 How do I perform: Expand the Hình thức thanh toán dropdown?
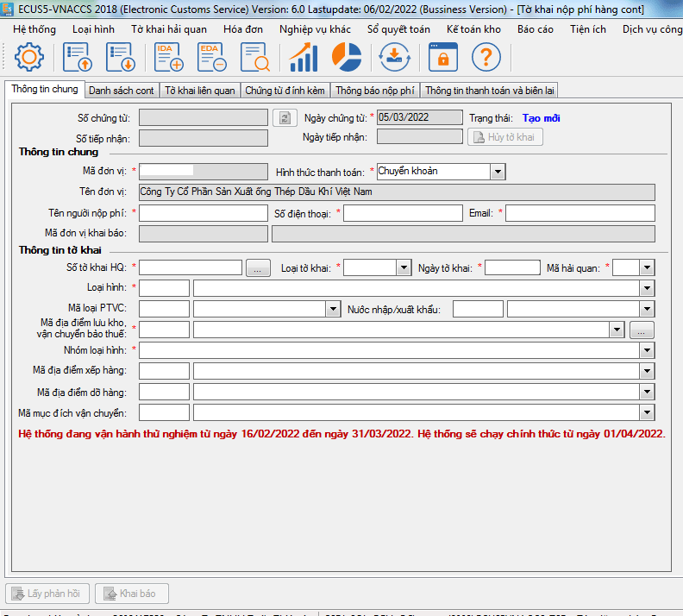(497, 172)
